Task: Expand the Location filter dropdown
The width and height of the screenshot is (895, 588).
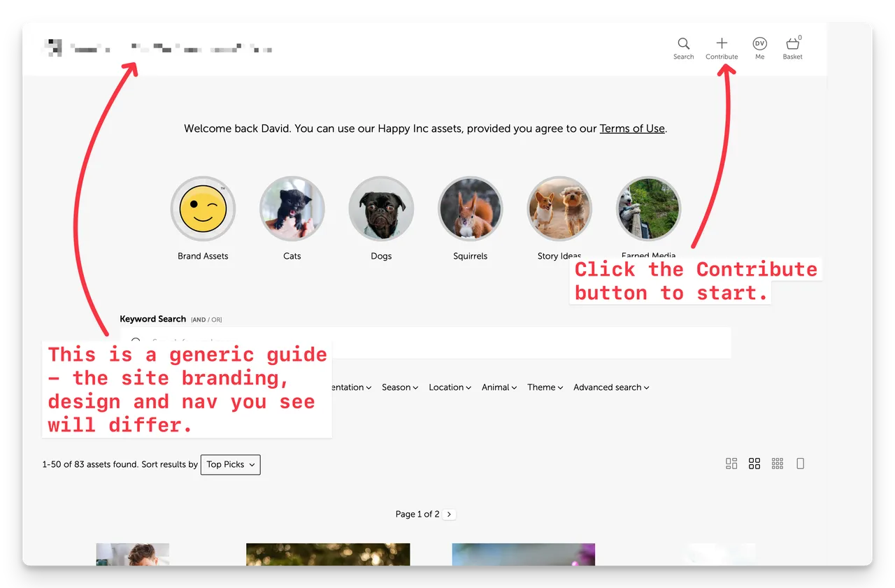Action: pos(450,387)
